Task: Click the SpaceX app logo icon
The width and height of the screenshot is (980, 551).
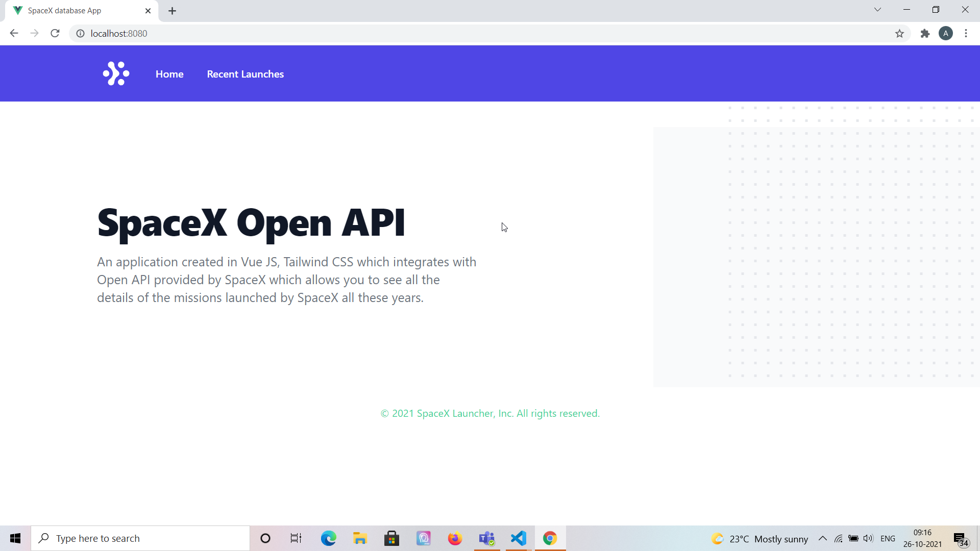Action: 116,74
